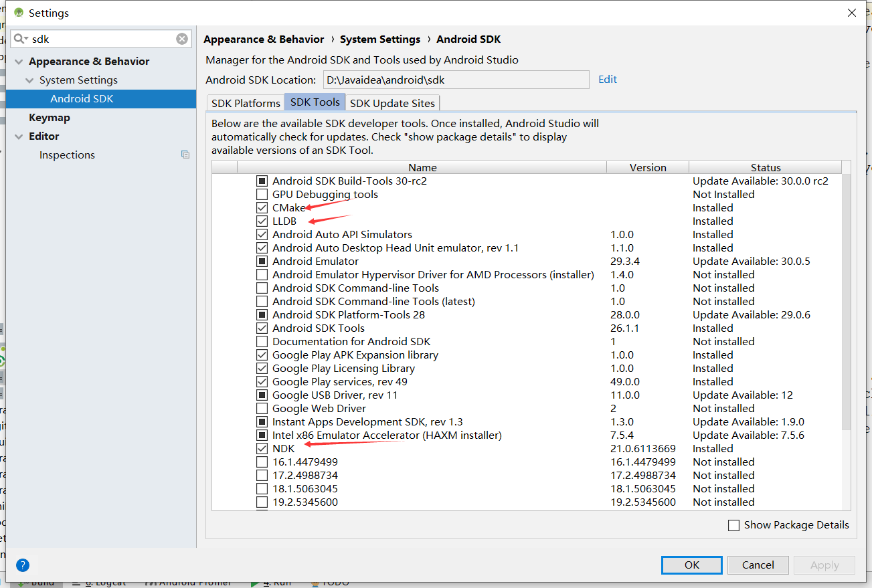Select the SDK Tools tab

click(315, 102)
